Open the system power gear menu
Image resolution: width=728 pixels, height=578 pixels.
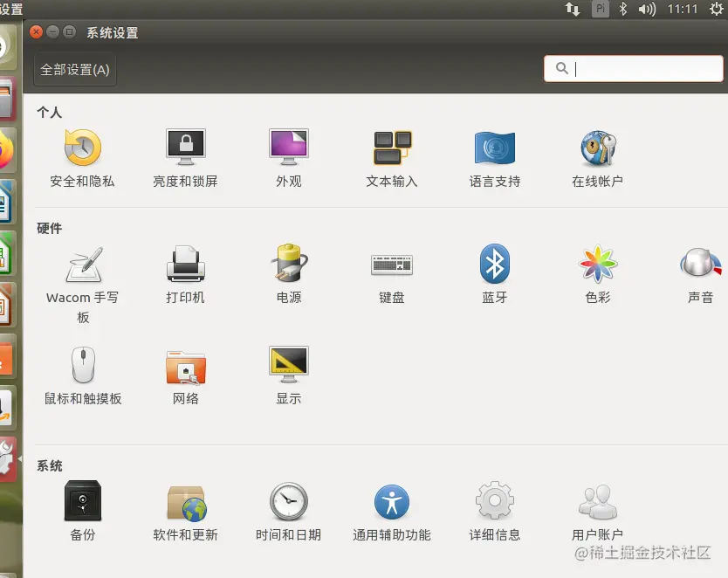point(717,9)
